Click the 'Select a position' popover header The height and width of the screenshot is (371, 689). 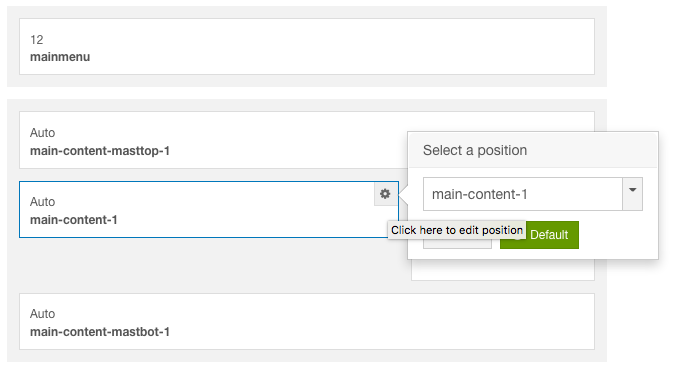tap(533, 150)
